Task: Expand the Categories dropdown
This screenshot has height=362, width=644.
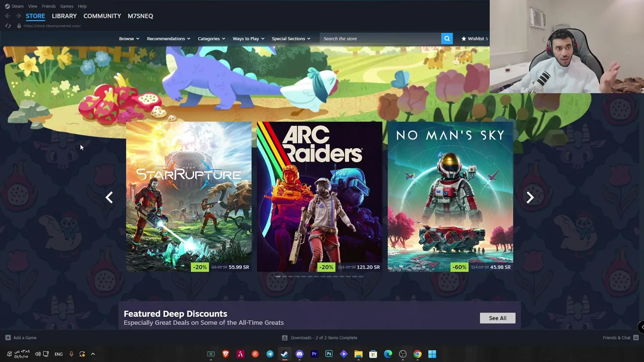Action: click(x=211, y=39)
